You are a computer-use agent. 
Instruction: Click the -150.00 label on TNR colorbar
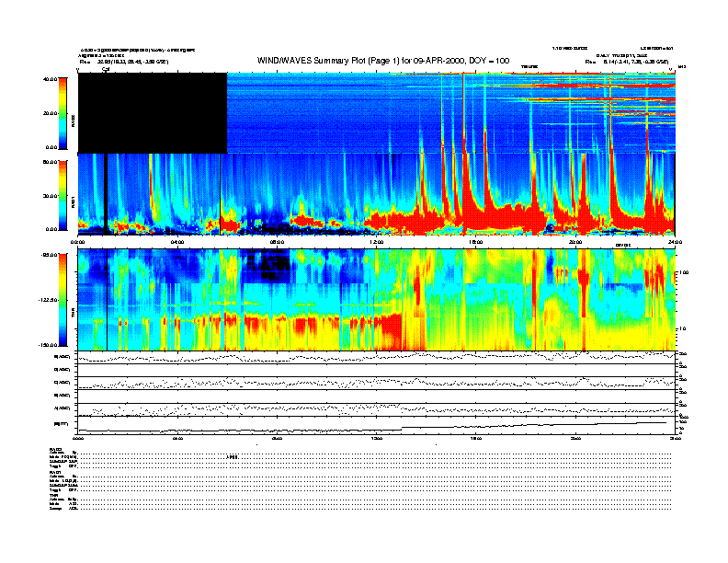[x=49, y=345]
